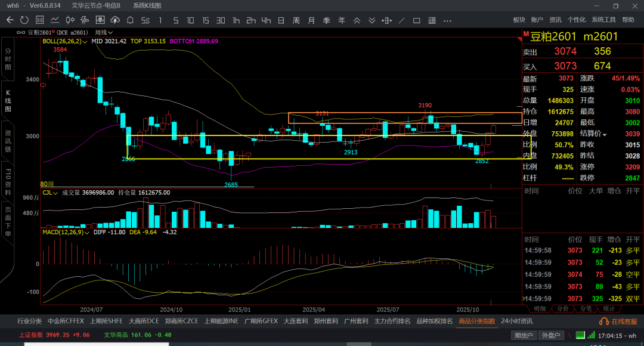Switch chart to the 周 weekly period
This screenshot has height=346, width=644.
pyautogui.click(x=296, y=20)
